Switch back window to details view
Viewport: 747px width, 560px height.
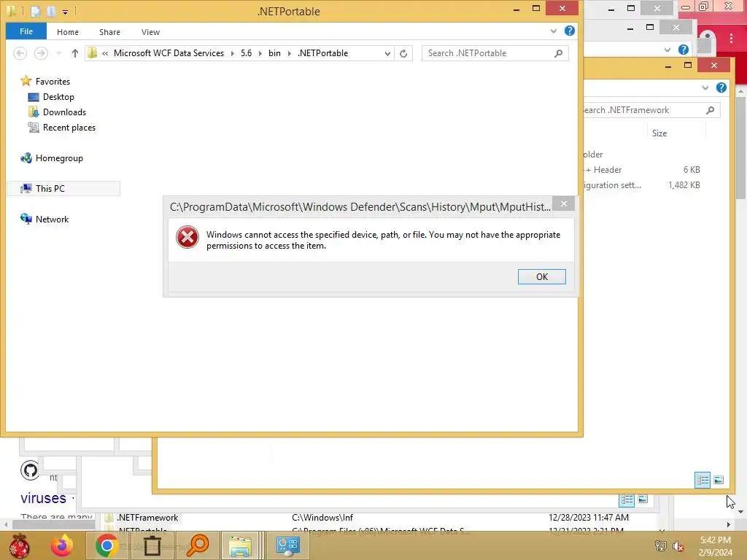click(627, 499)
